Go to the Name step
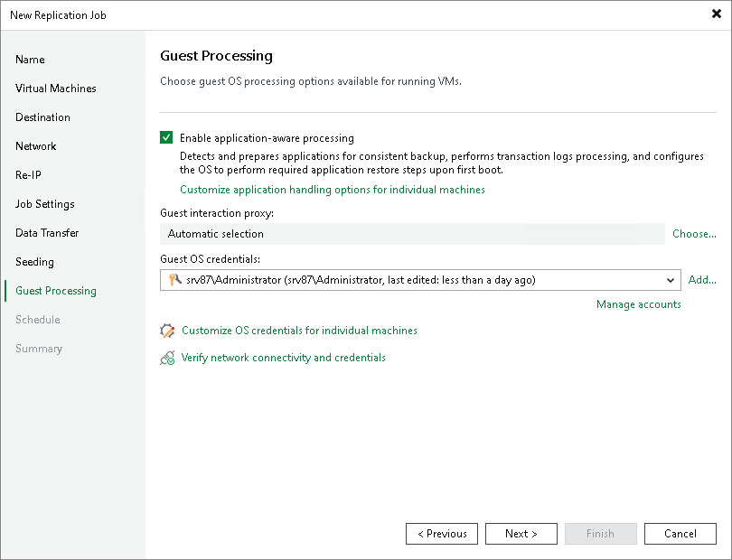 [x=30, y=60]
